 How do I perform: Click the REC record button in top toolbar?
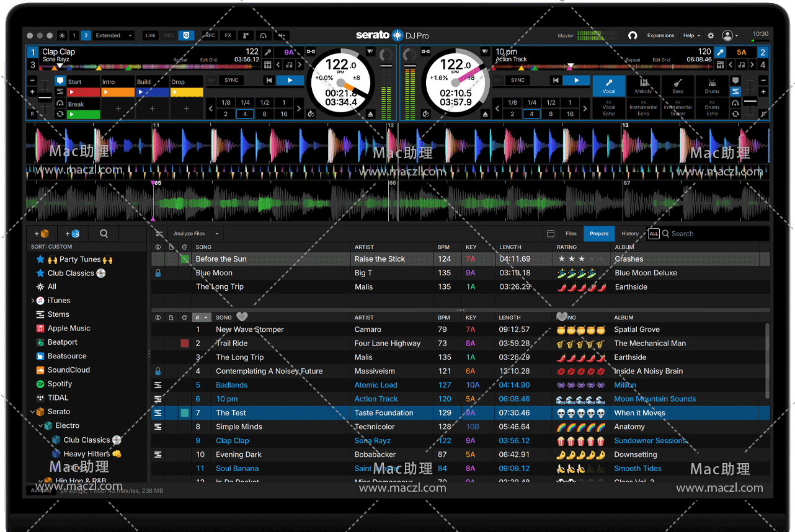[x=210, y=36]
